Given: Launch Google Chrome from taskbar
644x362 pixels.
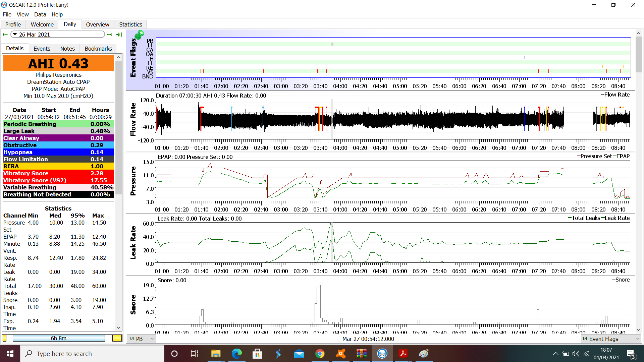Looking at the screenshot, I should (x=320, y=354).
